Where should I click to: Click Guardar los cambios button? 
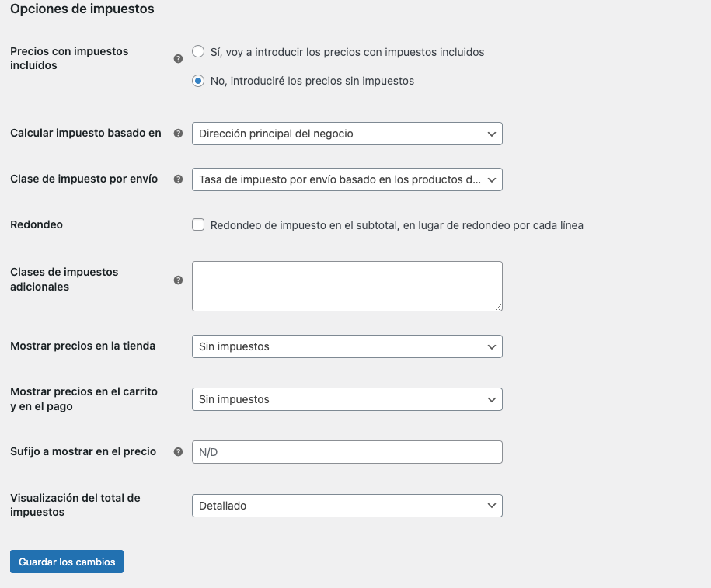pos(67,562)
